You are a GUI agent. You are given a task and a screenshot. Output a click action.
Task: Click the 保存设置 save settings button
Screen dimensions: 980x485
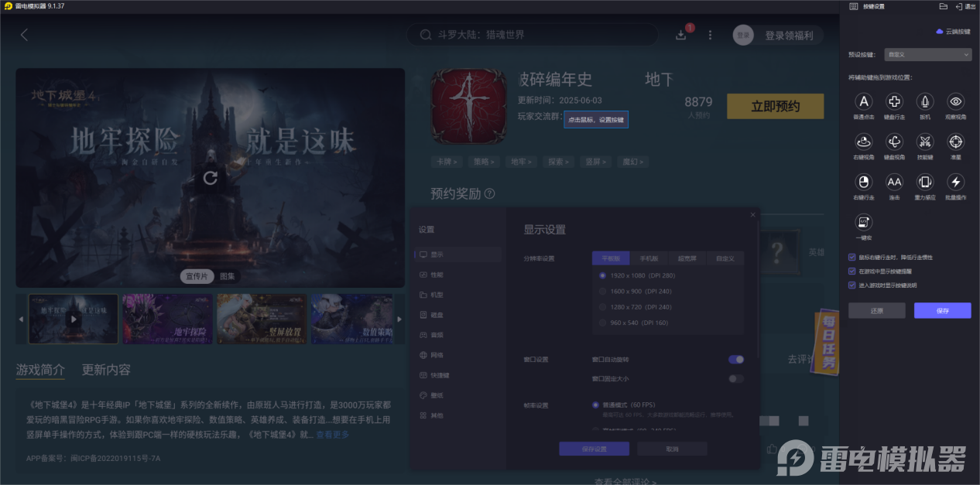click(x=594, y=449)
